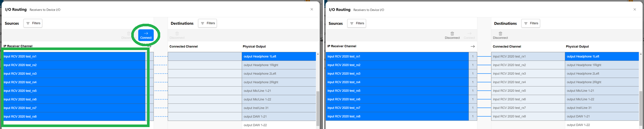This screenshot has width=644, height=129.
Task: Select input RCV 2020 test_rx8 in left window
Action: pyautogui.click(x=74, y=116)
